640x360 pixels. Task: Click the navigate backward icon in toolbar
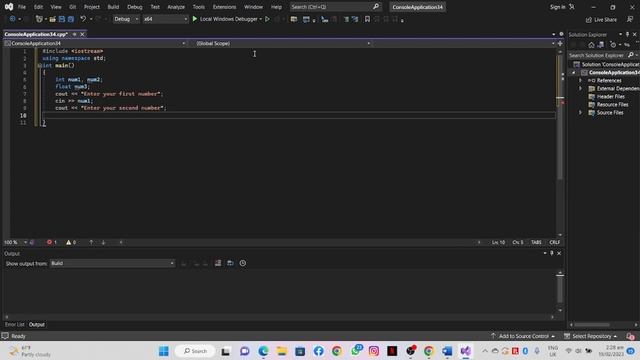[13, 19]
